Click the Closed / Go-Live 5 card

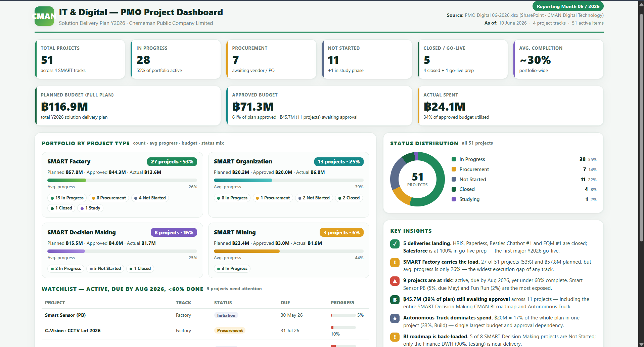pyautogui.click(x=463, y=59)
